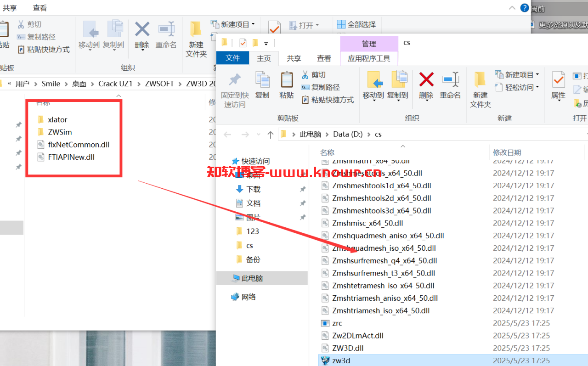Select 网络 in navigation pane
The height and width of the screenshot is (366, 588).
coord(249,297)
